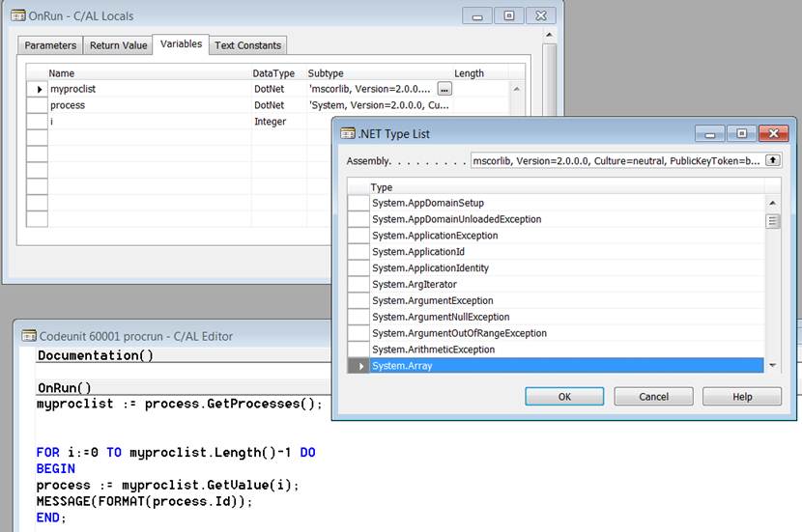Open Help in the type list dialog
Screen dimensions: 802x532
click(x=741, y=397)
